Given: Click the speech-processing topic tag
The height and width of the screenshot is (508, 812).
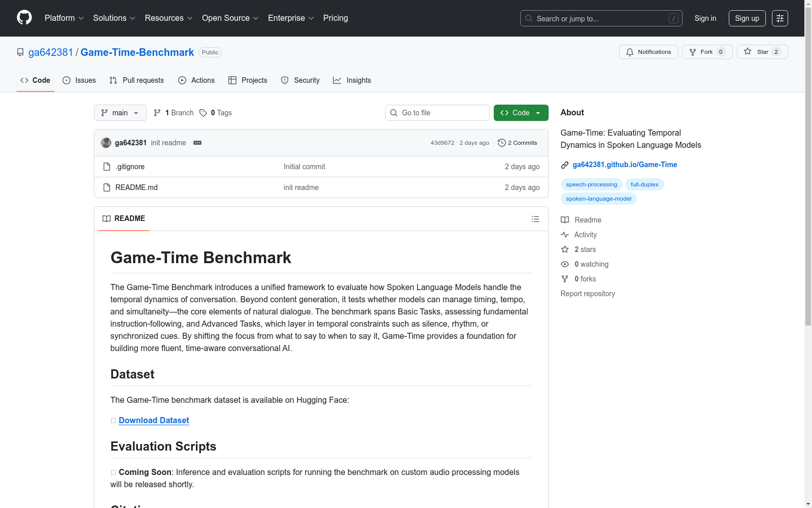Looking at the screenshot, I should [x=592, y=184].
